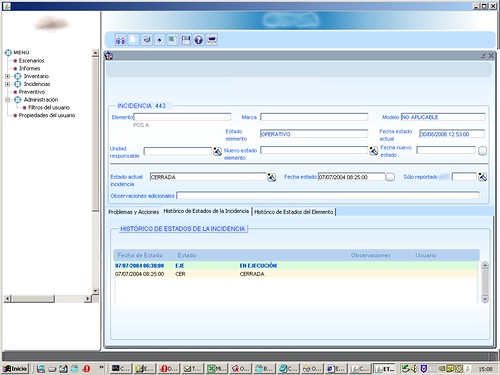Click the small black arrow toolbar icon
Screen dimensions: 500x375
159,40
